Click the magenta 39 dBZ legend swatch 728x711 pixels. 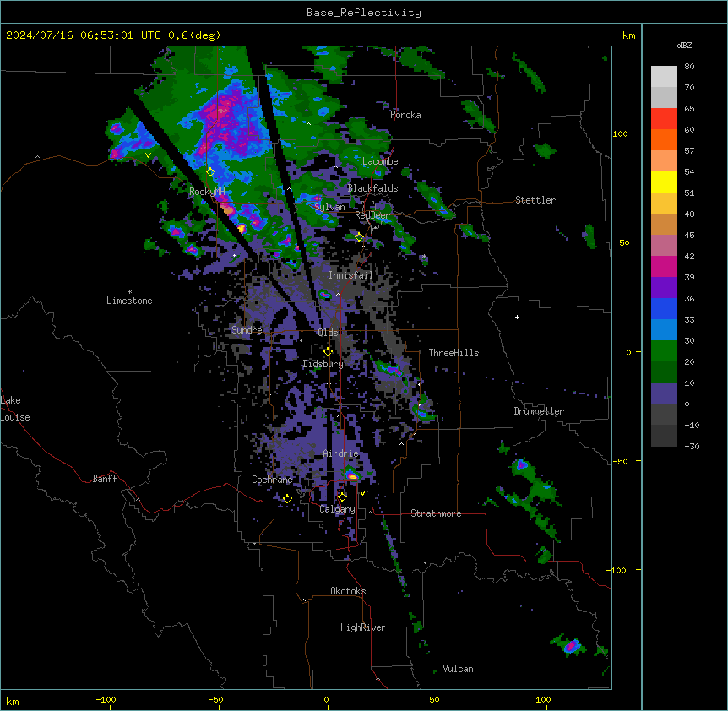pyautogui.click(x=664, y=266)
